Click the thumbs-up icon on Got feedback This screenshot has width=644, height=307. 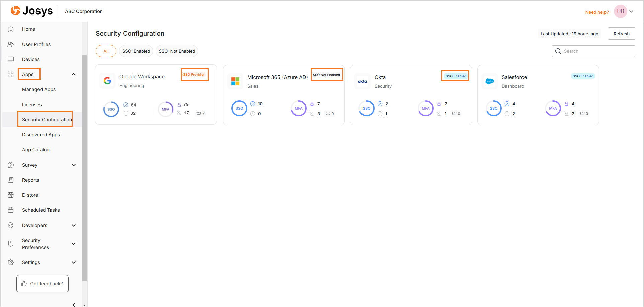(24, 284)
